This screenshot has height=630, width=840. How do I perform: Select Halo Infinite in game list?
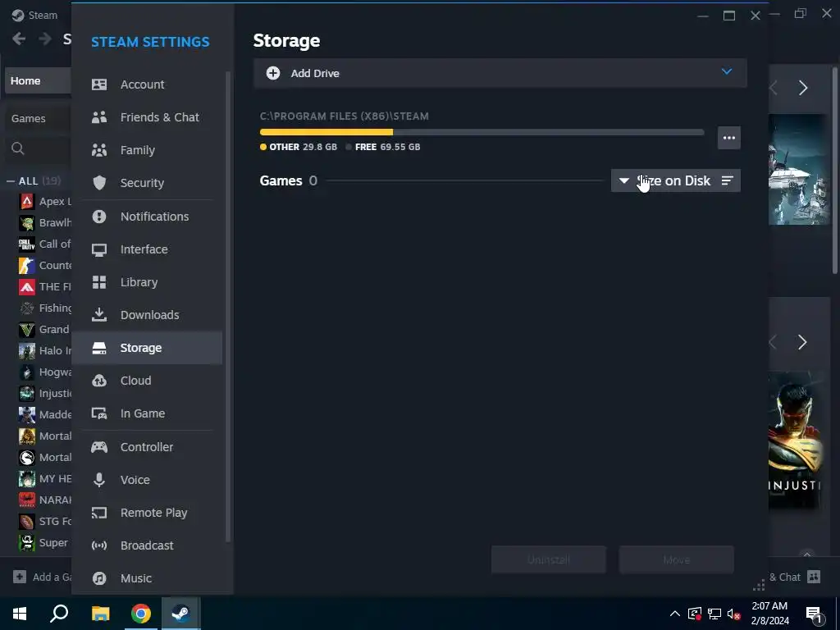coord(45,351)
